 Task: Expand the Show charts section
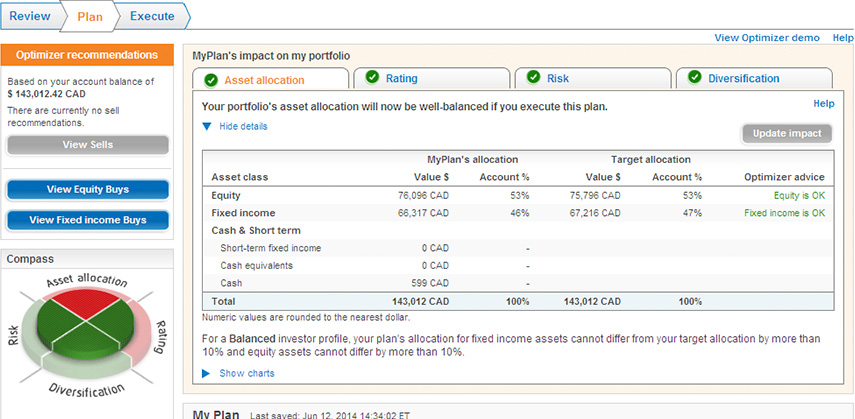tap(247, 373)
